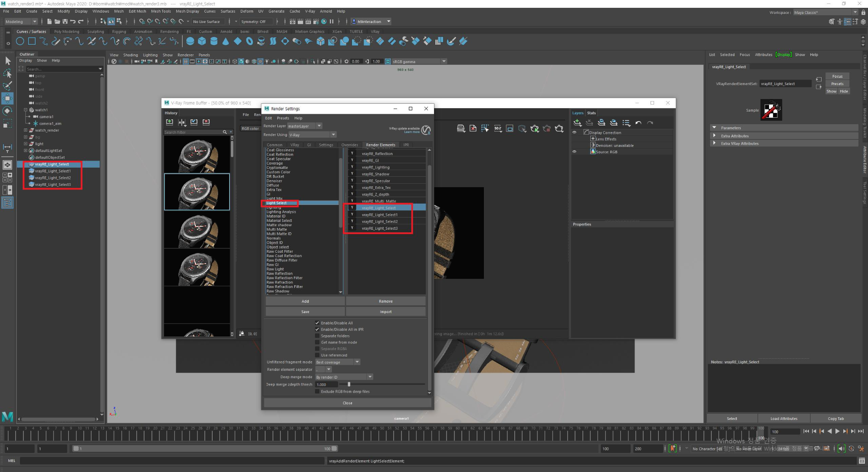This screenshot has width=868, height=472.
Task: Select vrayRE_Light_Select2 in the Outliner
Action: (x=53, y=178)
